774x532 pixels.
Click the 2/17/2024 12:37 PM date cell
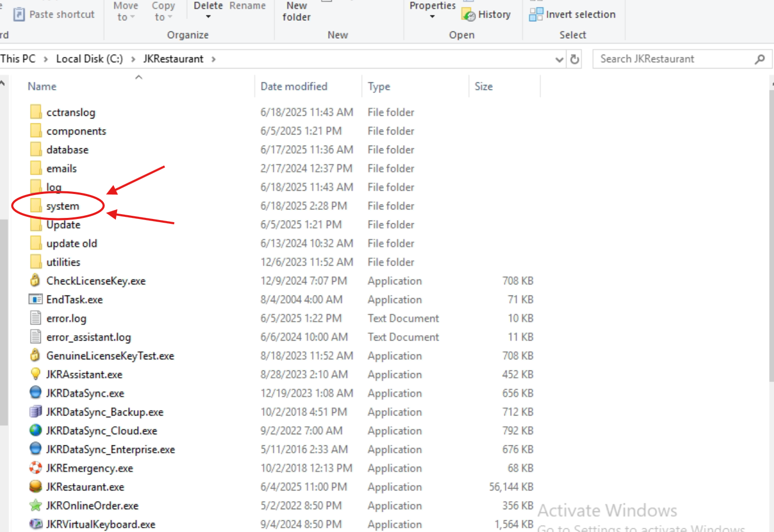pos(306,168)
